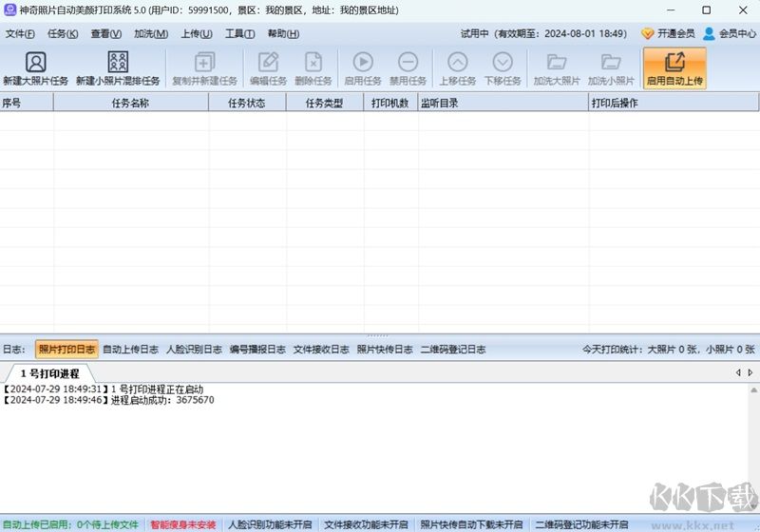Viewport: 760px width, 532px height.
Task: Click the 今天打印统计 text
Action: pos(669,350)
